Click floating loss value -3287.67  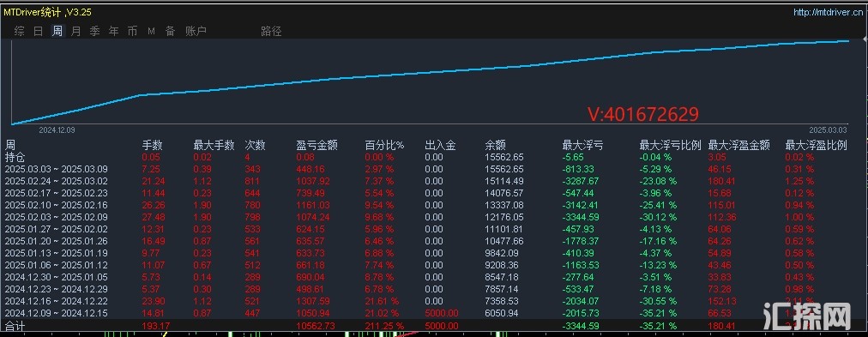click(581, 181)
